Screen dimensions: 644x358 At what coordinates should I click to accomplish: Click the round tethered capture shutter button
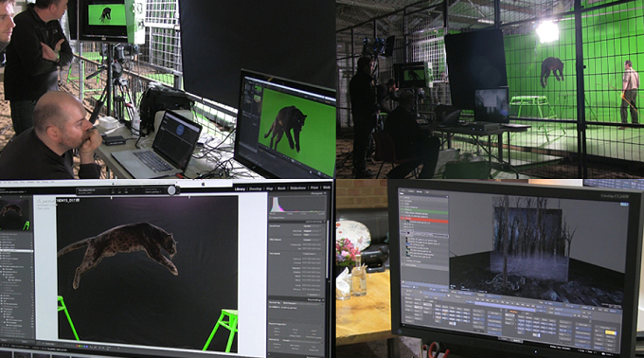coord(171,190)
